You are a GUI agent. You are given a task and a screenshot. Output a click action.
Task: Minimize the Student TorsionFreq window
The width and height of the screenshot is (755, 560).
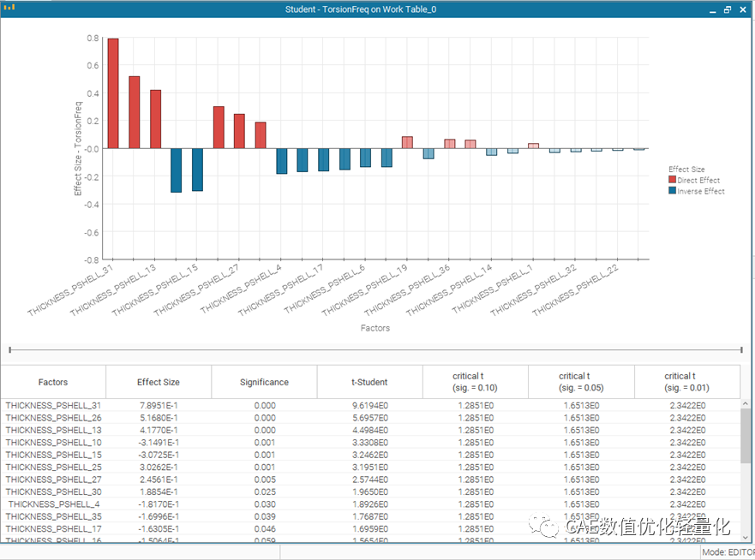point(713,9)
